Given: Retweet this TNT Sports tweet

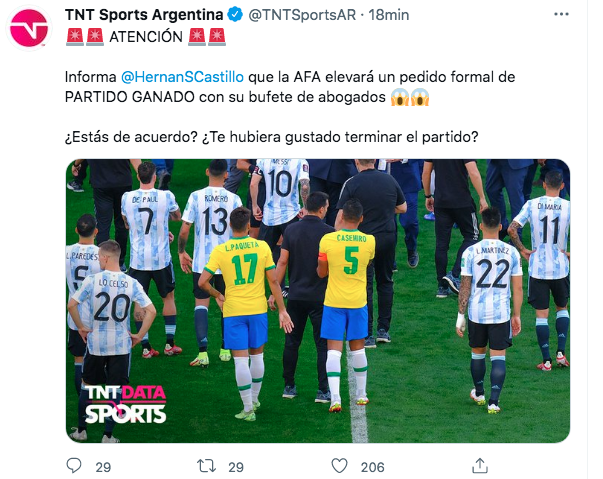Looking at the screenshot, I should click(x=207, y=466).
